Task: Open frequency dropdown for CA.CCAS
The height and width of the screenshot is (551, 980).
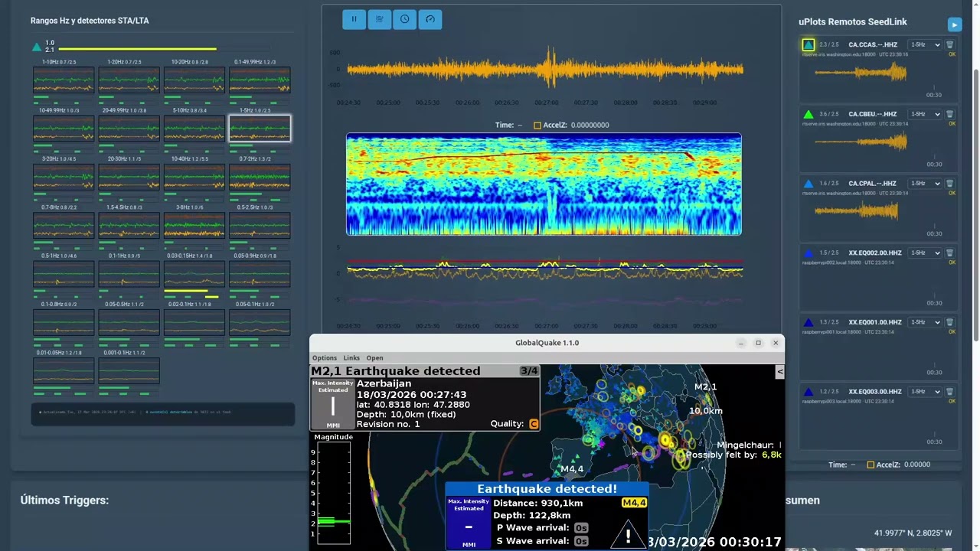Action: pos(924,45)
